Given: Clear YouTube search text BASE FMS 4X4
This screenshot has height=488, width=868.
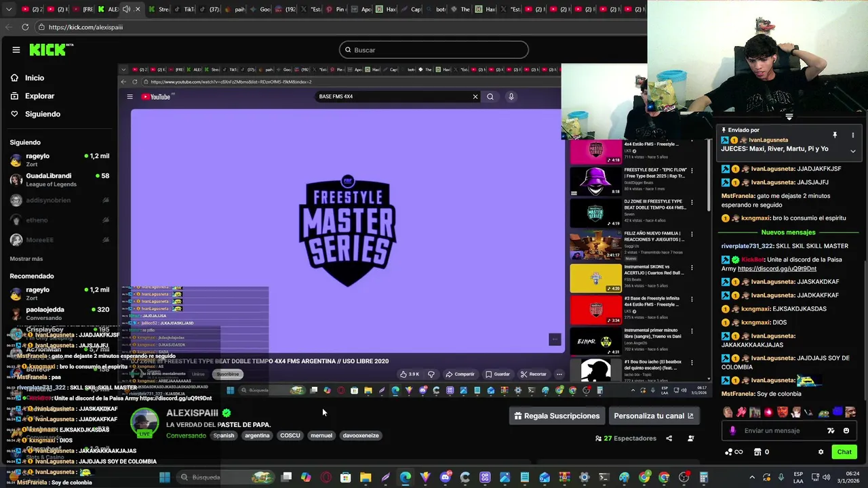Looking at the screenshot, I should pos(475,96).
